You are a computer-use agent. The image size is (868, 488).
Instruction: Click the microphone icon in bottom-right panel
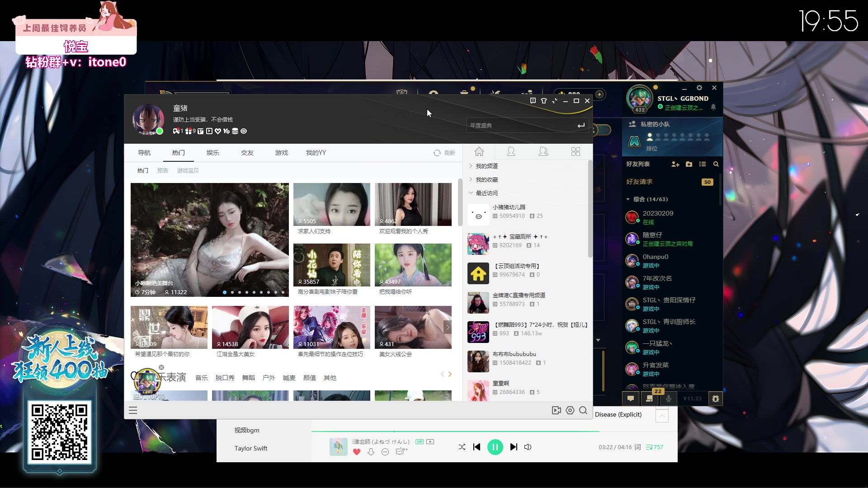pyautogui.click(x=668, y=398)
